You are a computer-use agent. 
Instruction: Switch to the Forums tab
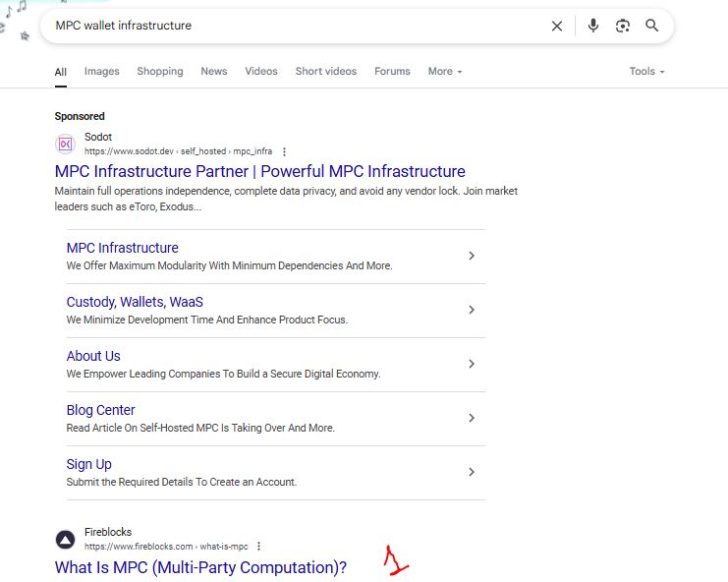pyautogui.click(x=392, y=71)
